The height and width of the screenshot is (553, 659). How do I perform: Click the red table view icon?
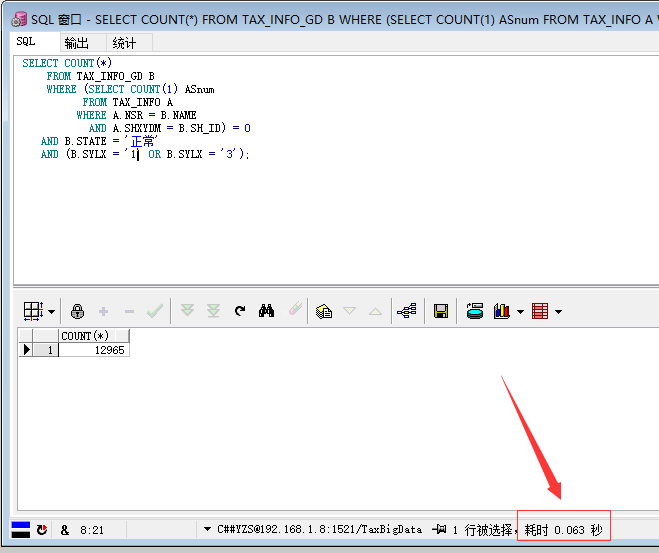(540, 311)
